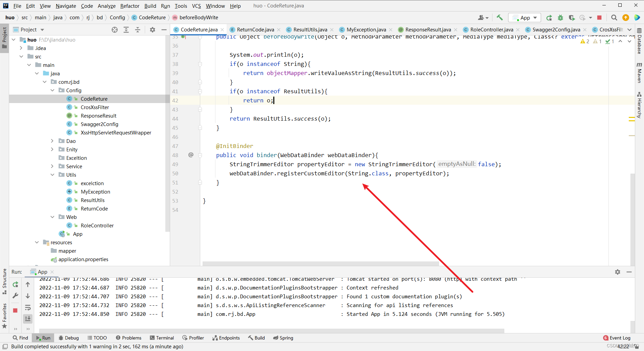Open the Hierarchy side panel
This screenshot has width=644, height=351.
(639, 105)
